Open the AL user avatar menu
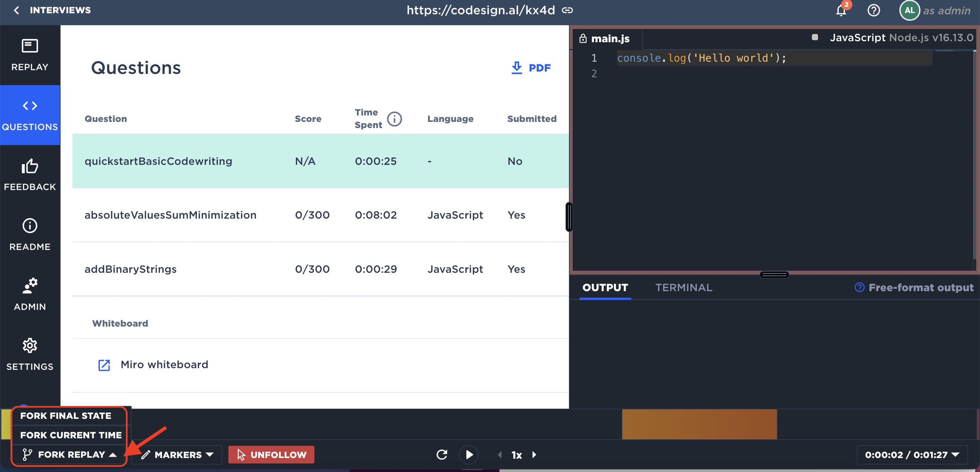 pos(909,10)
